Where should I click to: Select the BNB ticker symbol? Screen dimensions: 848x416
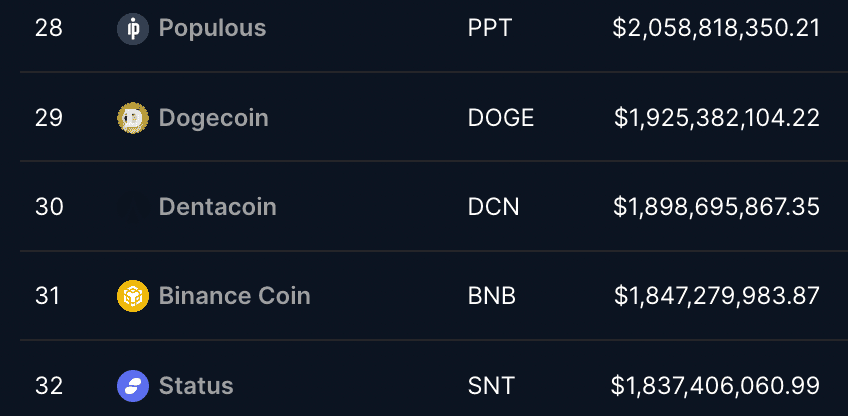[x=492, y=296]
